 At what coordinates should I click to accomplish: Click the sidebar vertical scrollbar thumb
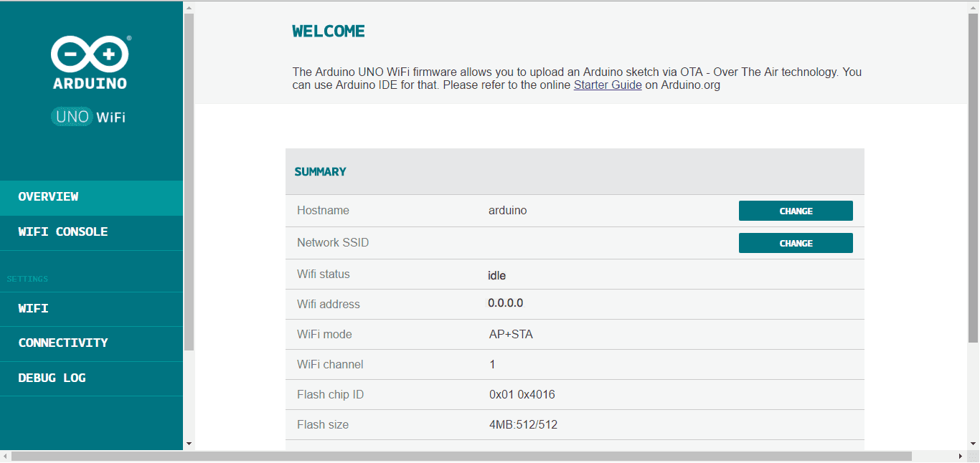tap(189, 179)
